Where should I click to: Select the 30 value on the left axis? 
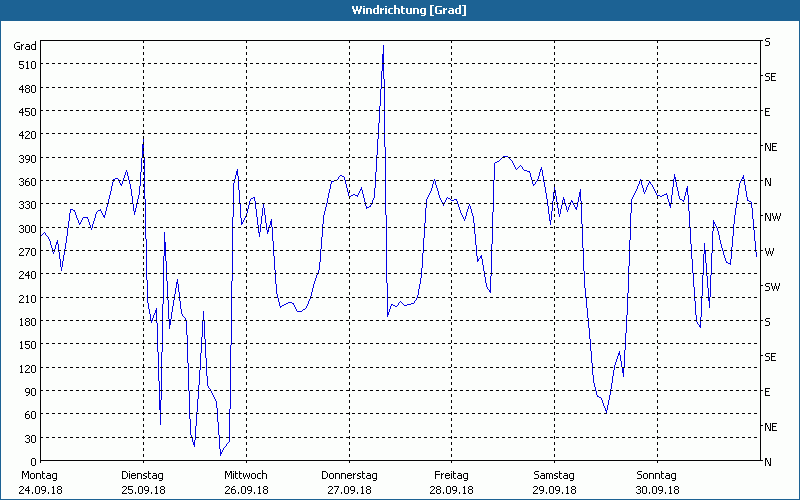click(31, 439)
